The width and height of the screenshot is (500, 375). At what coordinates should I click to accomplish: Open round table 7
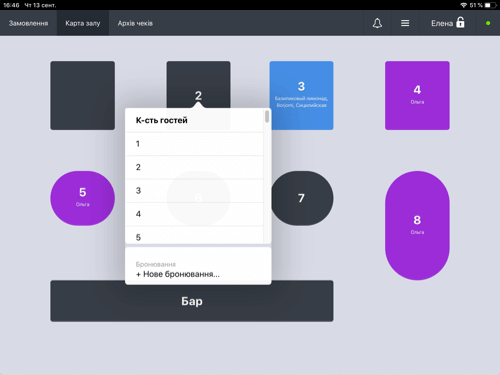click(x=302, y=198)
